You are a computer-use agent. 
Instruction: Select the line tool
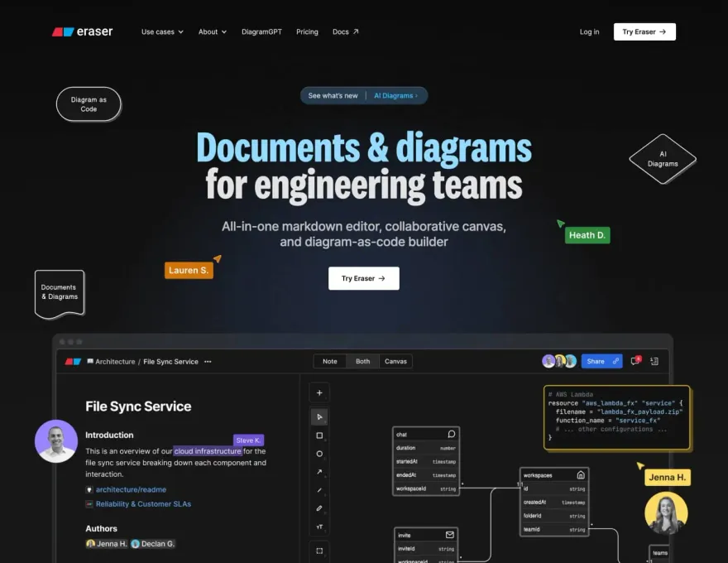319,490
